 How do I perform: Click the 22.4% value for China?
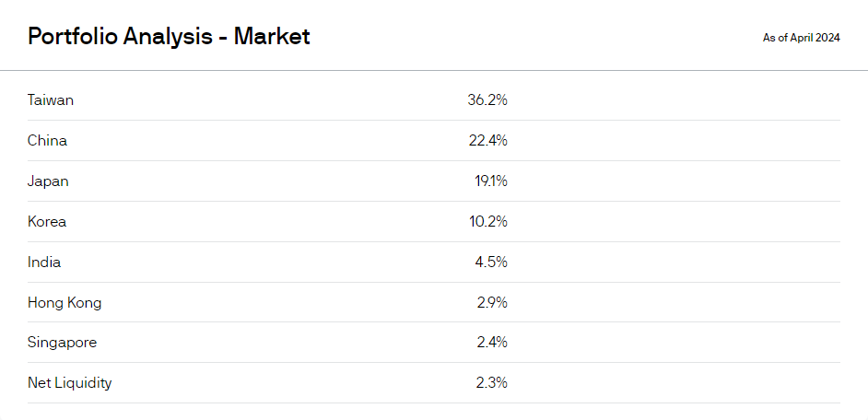487,141
